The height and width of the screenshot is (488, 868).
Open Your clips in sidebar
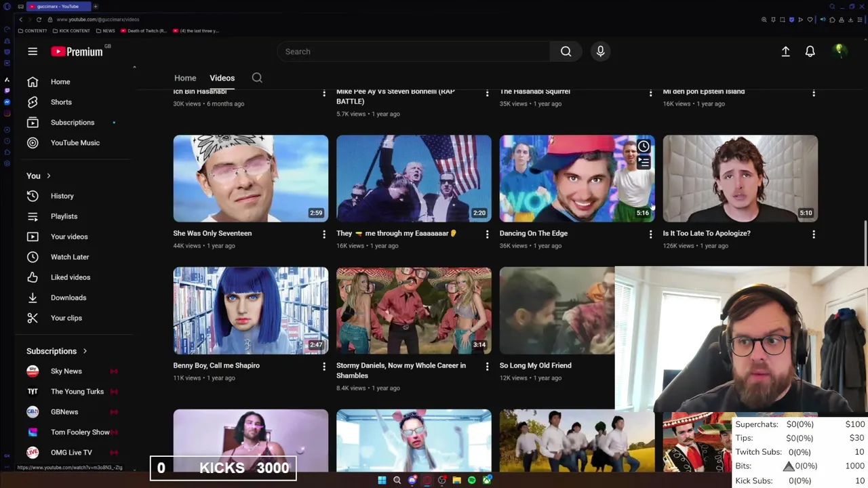(68, 318)
